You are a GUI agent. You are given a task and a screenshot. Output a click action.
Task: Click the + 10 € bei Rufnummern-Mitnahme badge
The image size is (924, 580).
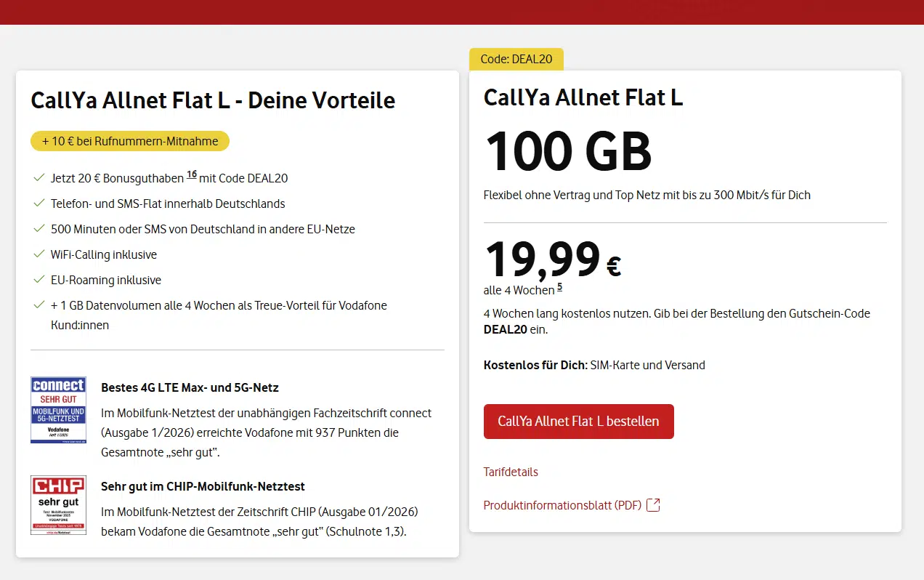coord(130,141)
